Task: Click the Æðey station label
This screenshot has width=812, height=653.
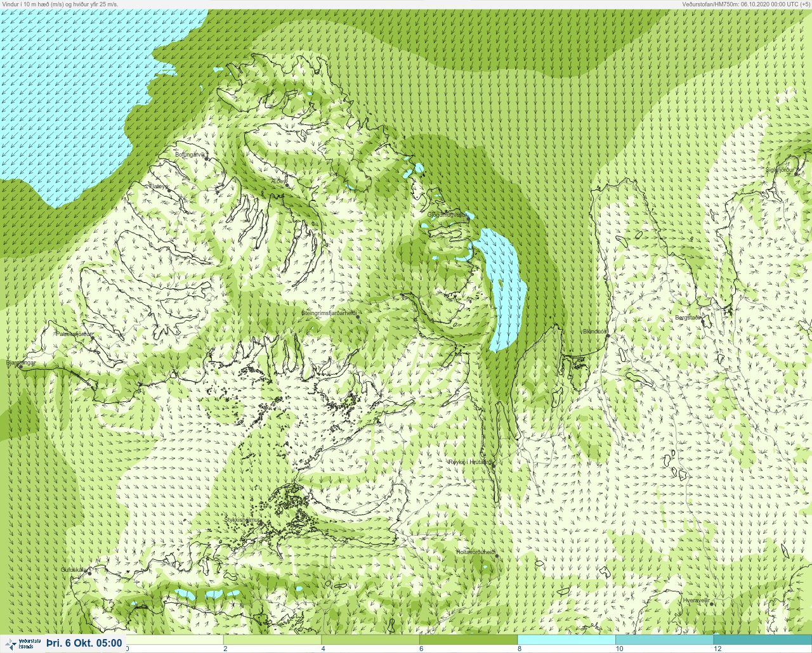Action: click(x=278, y=181)
